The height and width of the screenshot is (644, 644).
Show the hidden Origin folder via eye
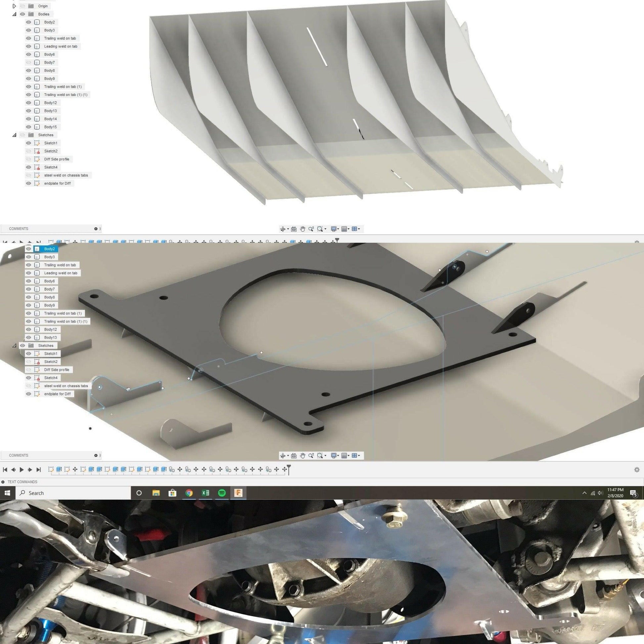tap(23, 6)
